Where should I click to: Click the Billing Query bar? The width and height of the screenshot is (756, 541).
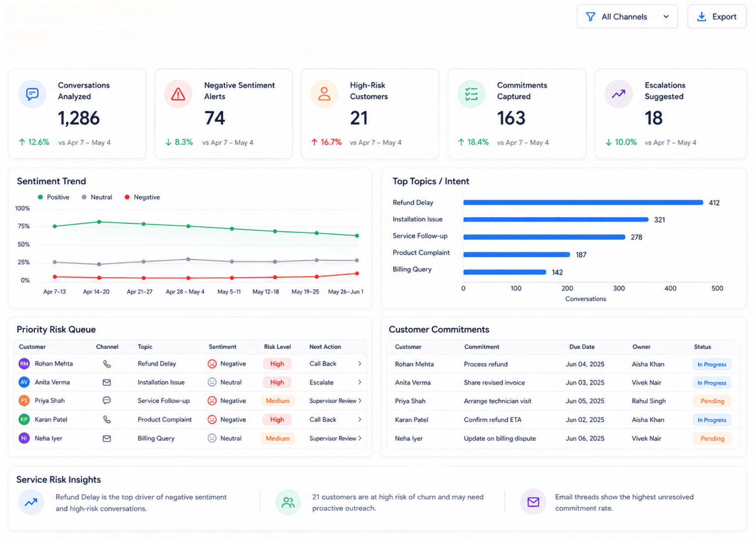coord(504,272)
